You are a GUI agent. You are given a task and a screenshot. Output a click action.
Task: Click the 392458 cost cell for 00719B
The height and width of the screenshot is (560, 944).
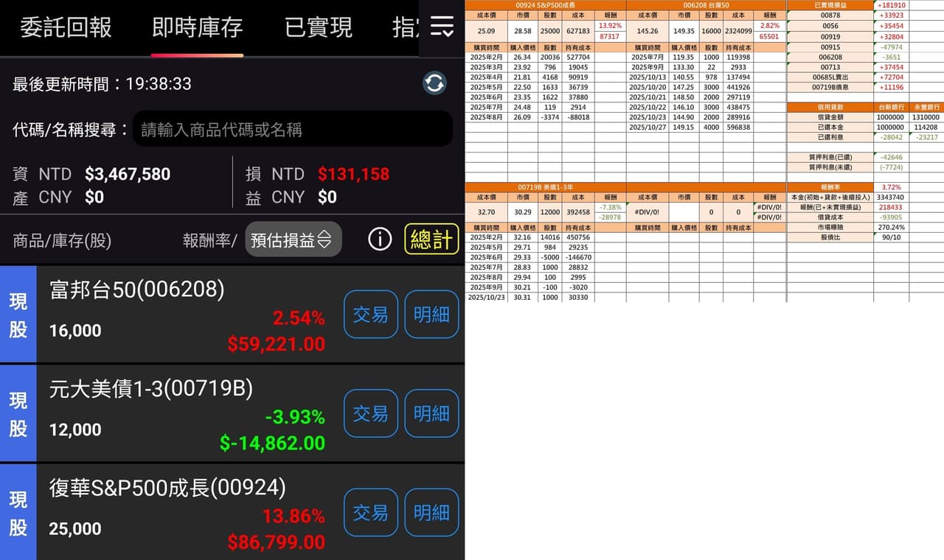(x=579, y=212)
